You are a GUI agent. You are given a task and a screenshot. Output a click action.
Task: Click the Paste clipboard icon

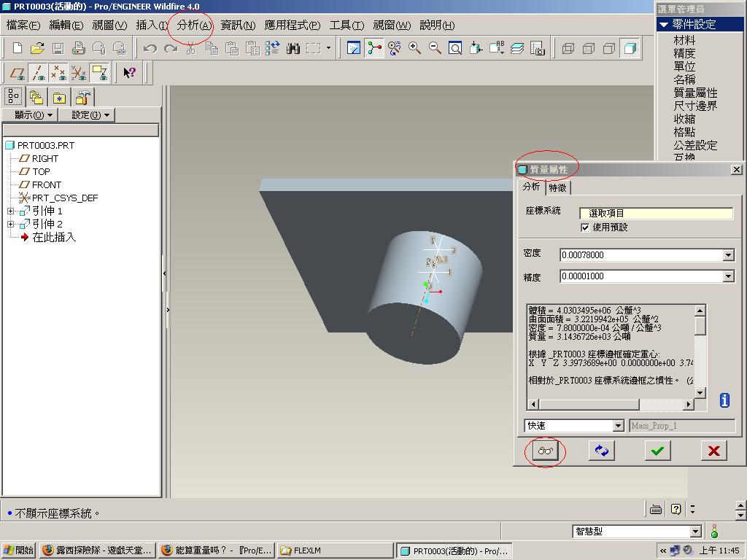tap(232, 48)
